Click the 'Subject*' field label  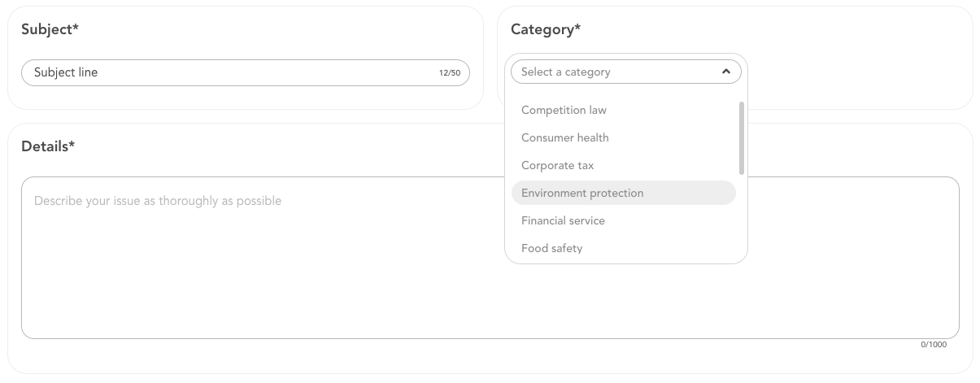(50, 29)
